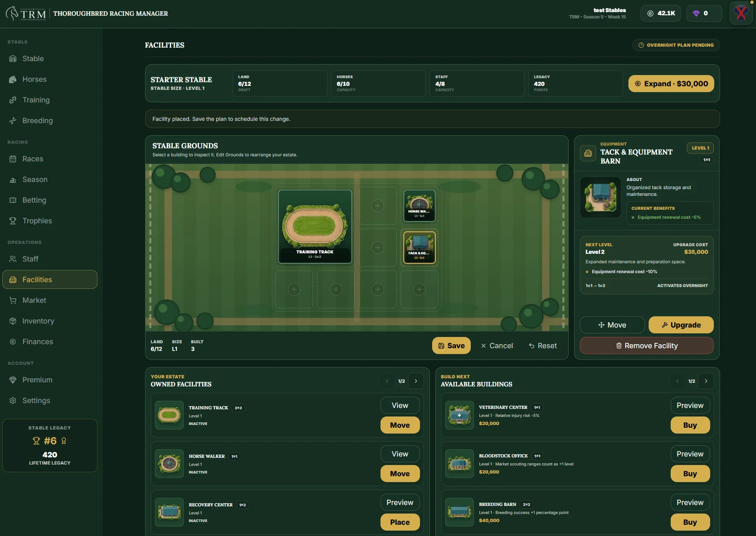Select Training Track on the grounds map
Image resolution: width=756 pixels, height=536 pixels.
[x=315, y=226]
